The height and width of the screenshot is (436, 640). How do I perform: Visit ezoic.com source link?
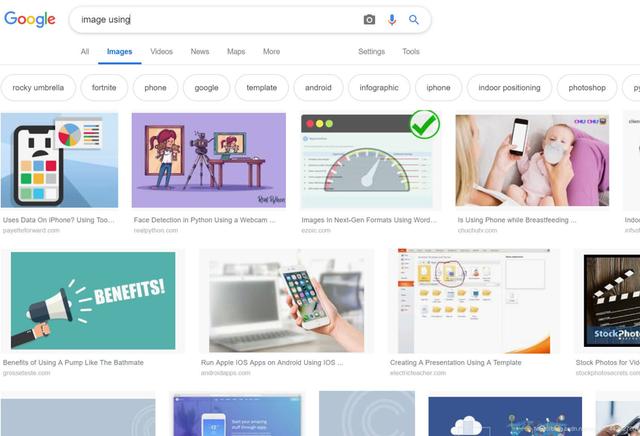pyautogui.click(x=316, y=230)
